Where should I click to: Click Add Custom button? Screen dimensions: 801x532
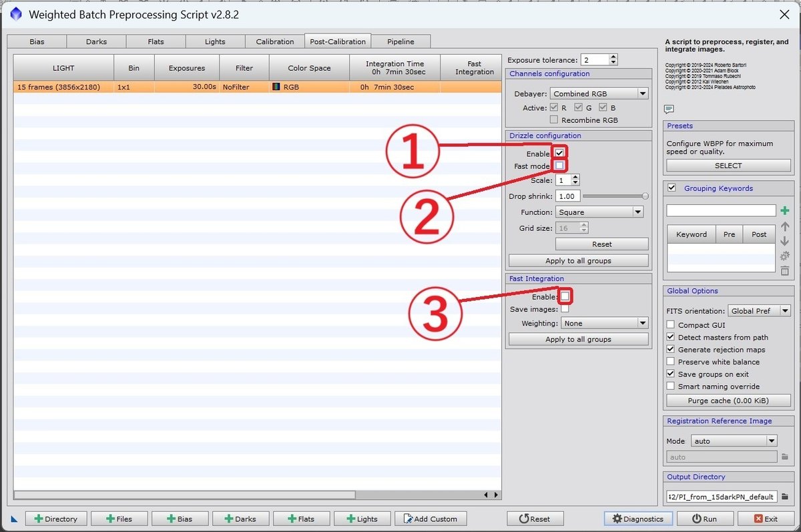[431, 519]
